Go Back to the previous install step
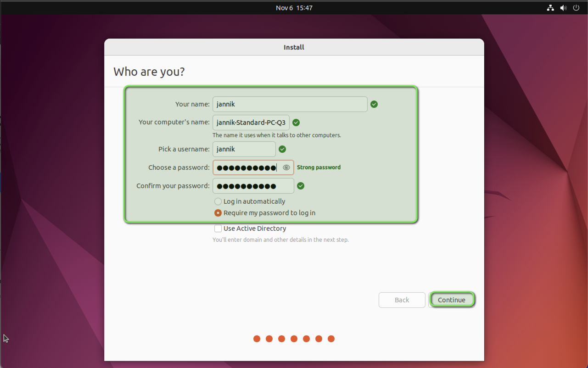The width and height of the screenshot is (588, 368). click(x=402, y=300)
